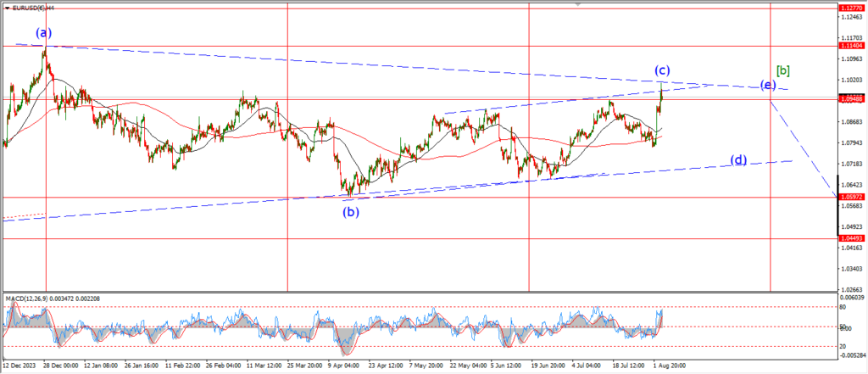Select the blue (a) wave label
The image size is (868, 374).
point(44,33)
